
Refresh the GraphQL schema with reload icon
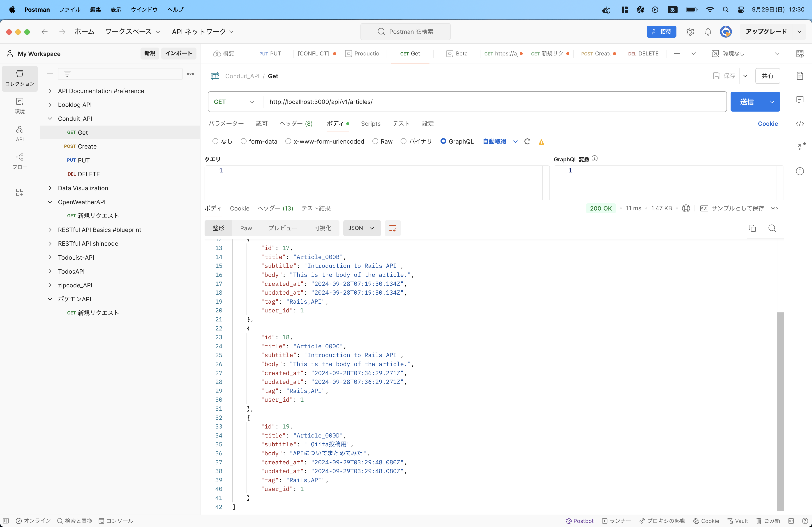[x=527, y=142]
